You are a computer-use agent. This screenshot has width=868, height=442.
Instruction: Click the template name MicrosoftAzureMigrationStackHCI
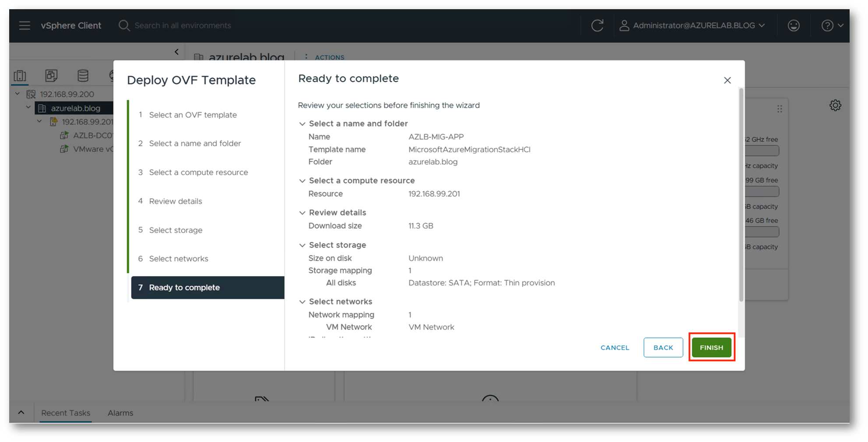(469, 149)
